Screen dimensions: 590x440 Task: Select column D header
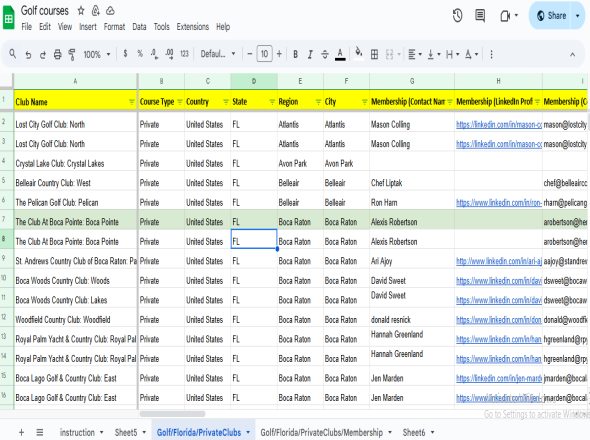(x=254, y=81)
